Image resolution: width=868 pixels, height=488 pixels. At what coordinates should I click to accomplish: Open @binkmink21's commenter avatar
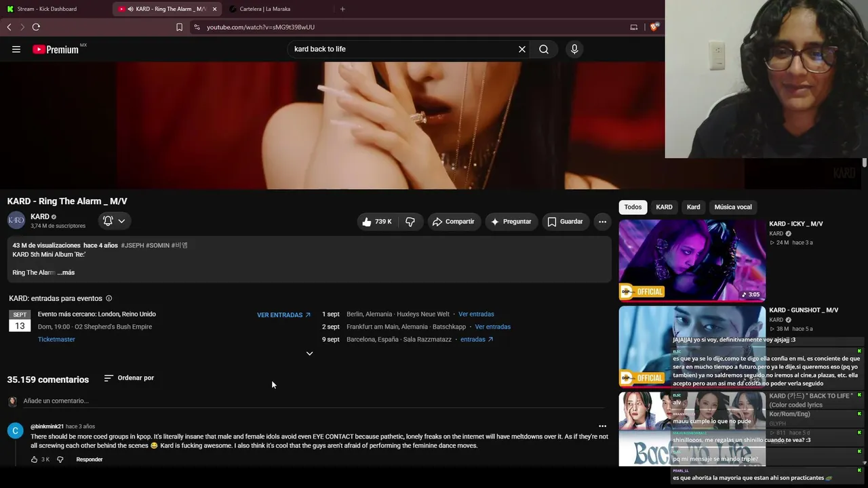pyautogui.click(x=15, y=431)
